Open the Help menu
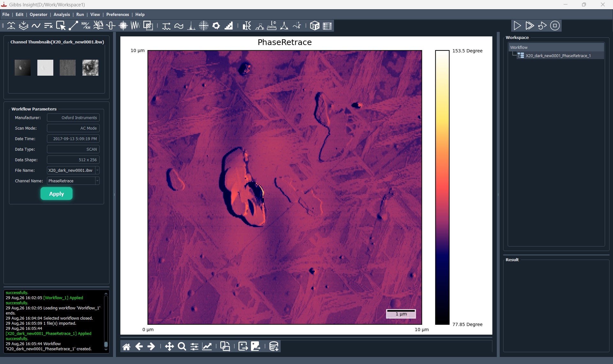Image resolution: width=613 pixels, height=364 pixels. [140, 14]
